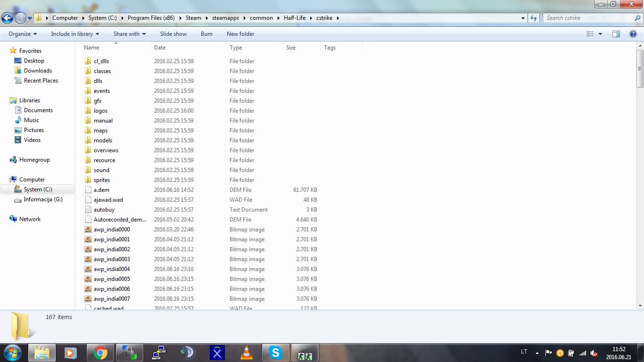Open Include in library dropdown
The image size is (644, 362).
coord(75,34)
